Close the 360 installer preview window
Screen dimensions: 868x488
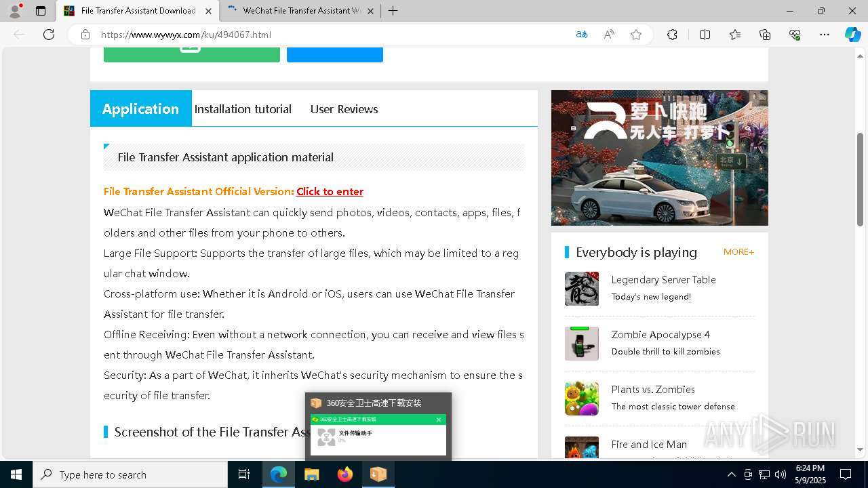439,420
